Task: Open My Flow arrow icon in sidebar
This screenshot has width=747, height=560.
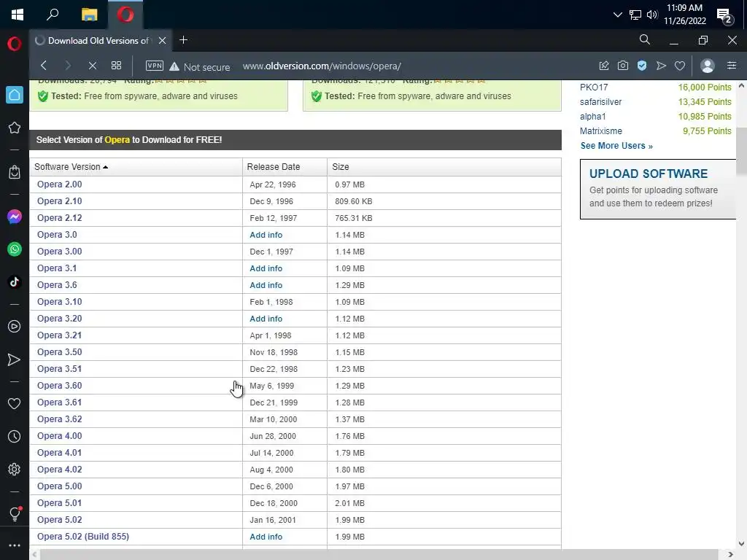Action: coord(15,360)
